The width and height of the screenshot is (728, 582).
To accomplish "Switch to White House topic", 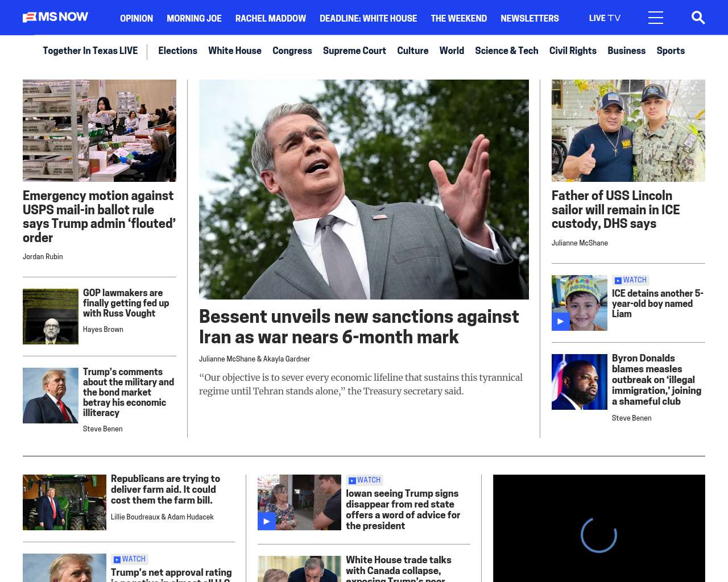I will (235, 51).
